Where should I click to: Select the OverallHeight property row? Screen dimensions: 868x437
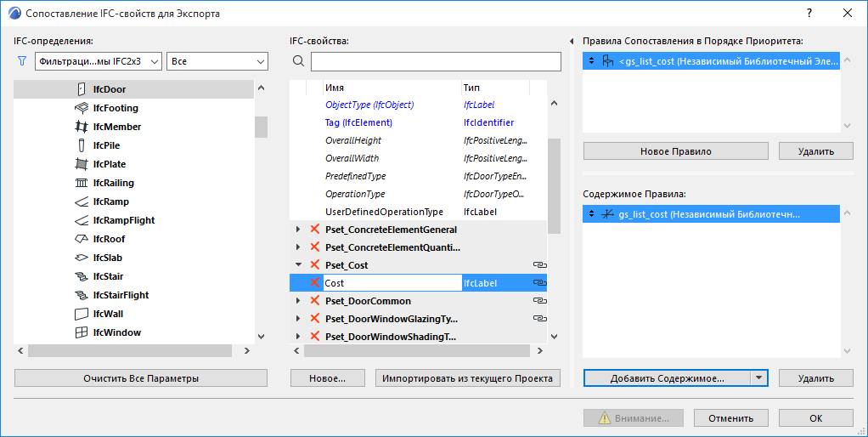tap(418, 140)
